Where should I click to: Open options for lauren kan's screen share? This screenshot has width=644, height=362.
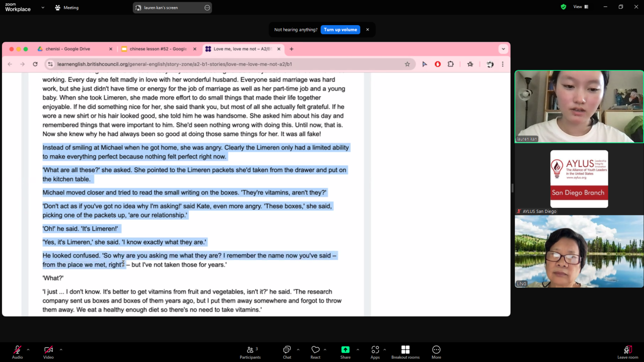[207, 8]
